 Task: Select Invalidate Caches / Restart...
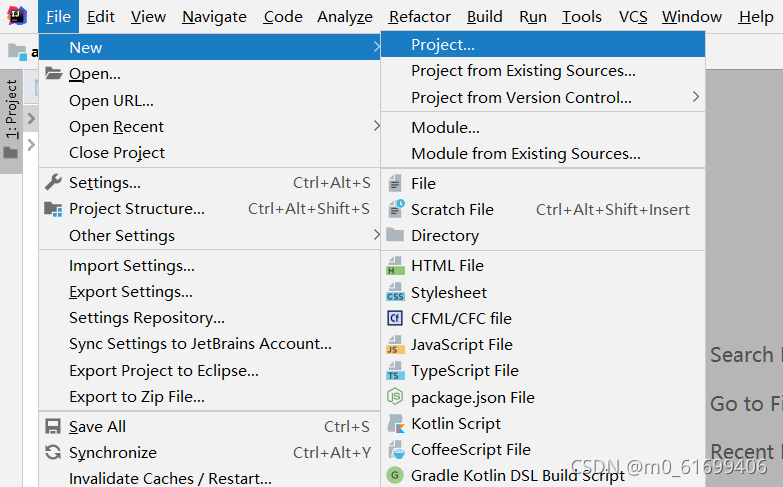209,478
